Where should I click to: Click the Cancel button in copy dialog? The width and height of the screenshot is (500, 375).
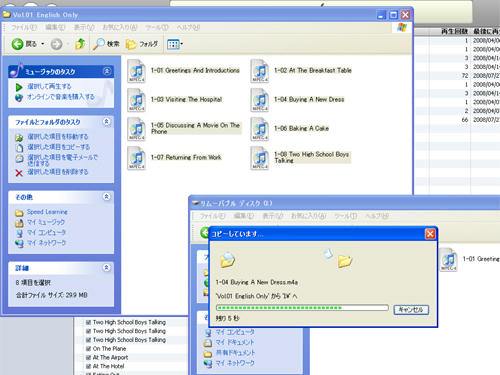[x=411, y=310]
